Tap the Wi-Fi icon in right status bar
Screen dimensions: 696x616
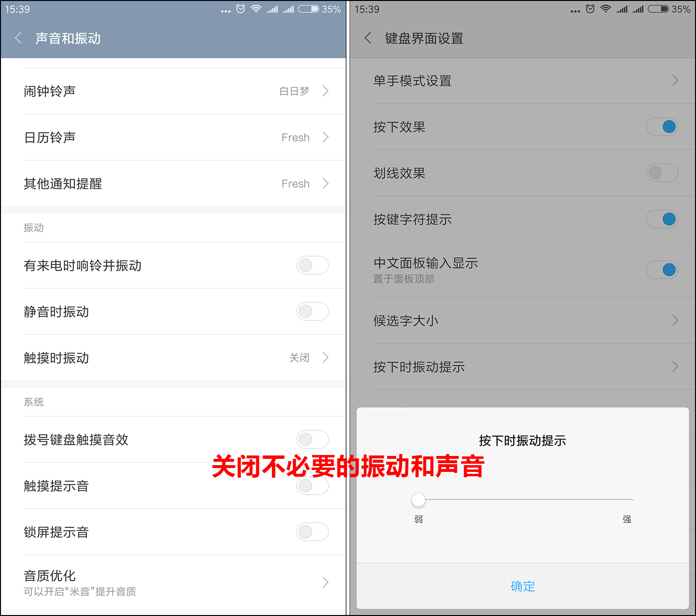(605, 9)
